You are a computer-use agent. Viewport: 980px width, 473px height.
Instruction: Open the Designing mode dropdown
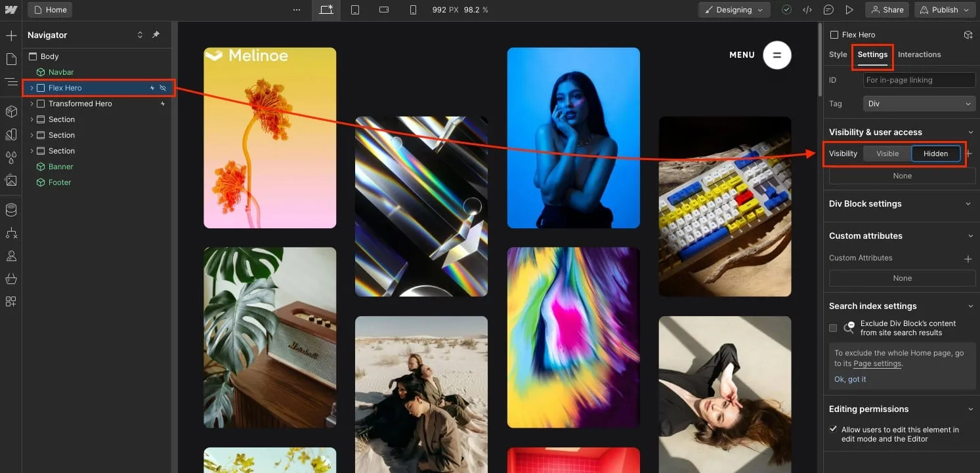click(x=734, y=10)
